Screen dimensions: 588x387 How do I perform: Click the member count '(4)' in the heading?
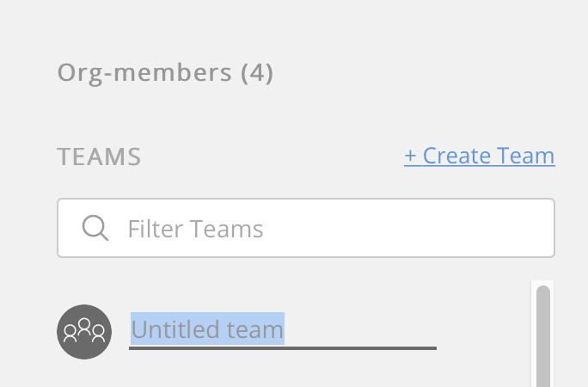tap(256, 72)
